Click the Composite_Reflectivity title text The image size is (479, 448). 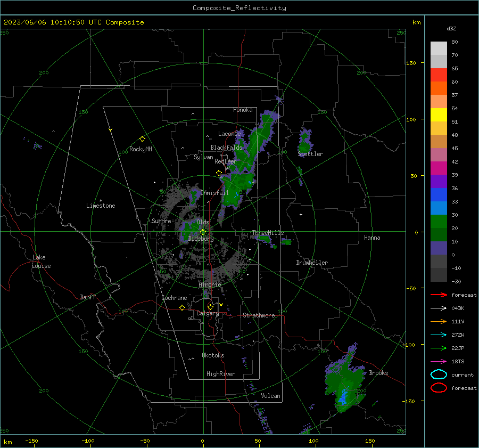[x=239, y=8]
